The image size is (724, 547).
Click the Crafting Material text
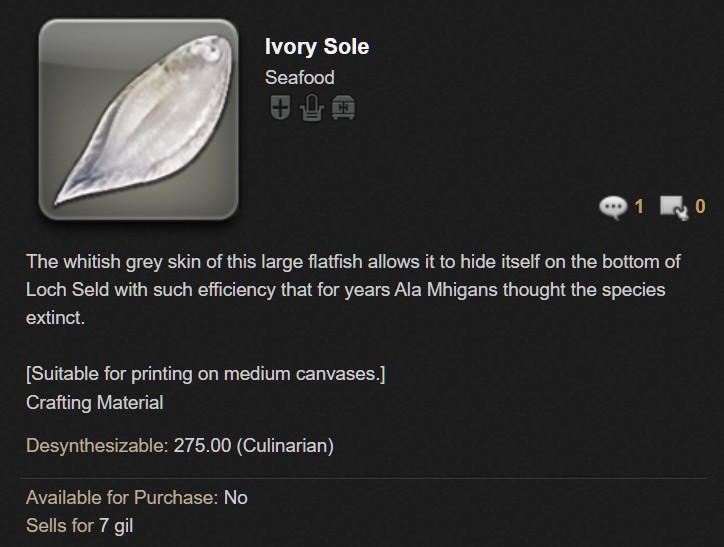click(94, 403)
